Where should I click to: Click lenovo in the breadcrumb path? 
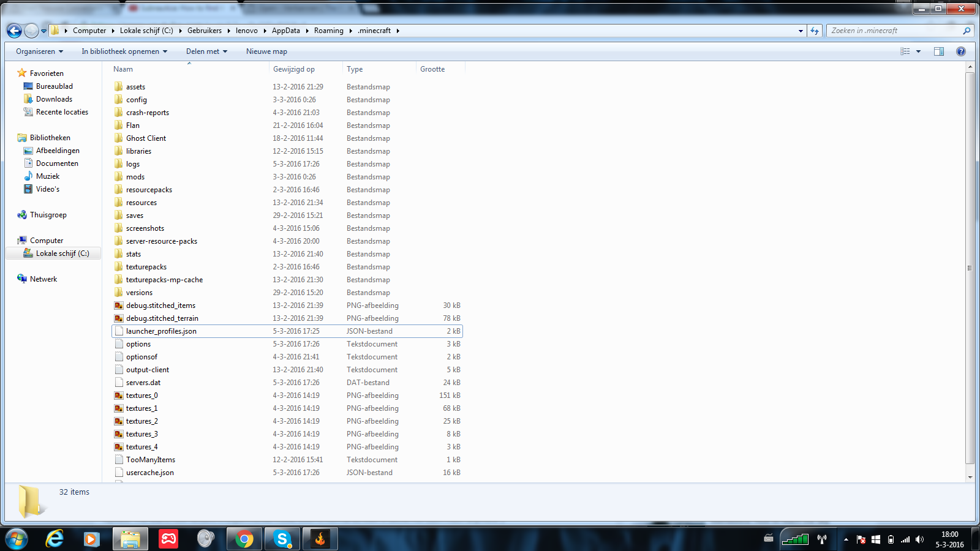click(246, 31)
